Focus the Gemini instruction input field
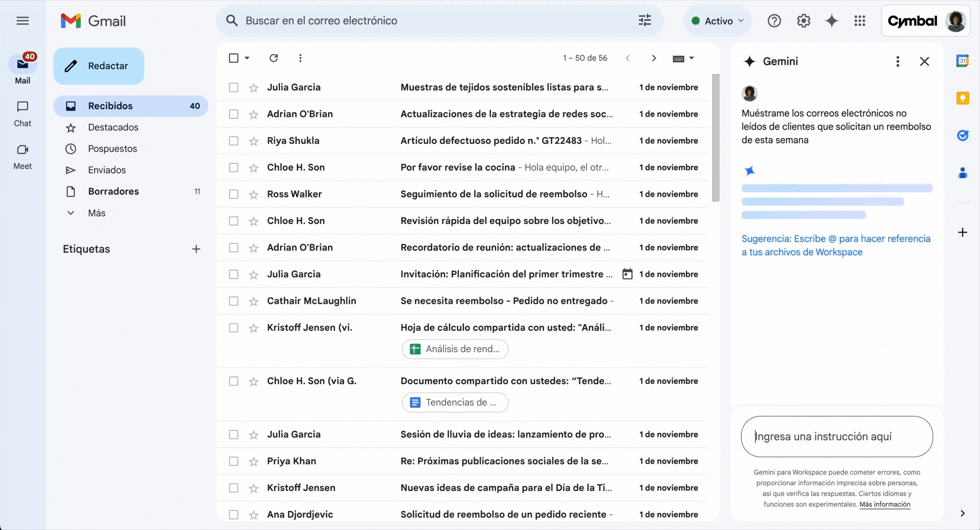 click(x=837, y=437)
